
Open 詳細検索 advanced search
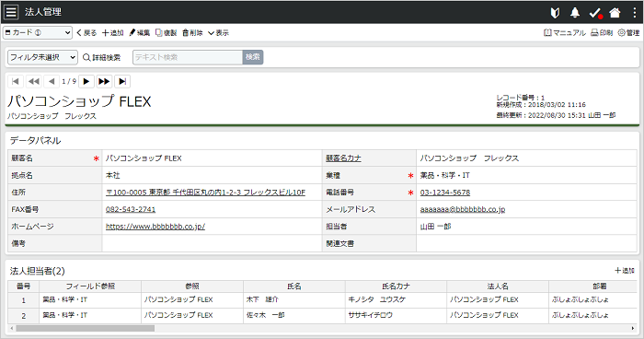tap(102, 58)
